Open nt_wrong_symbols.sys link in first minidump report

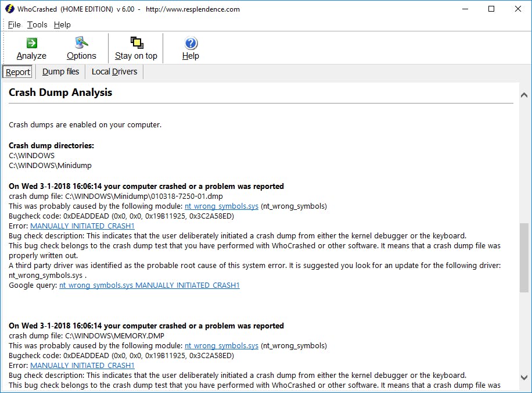click(x=221, y=206)
